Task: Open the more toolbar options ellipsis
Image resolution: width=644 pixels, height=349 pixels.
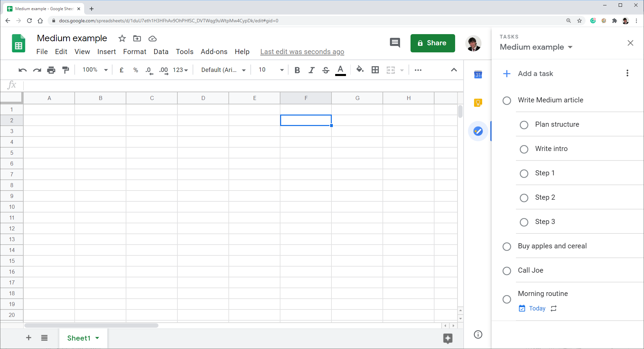Action: point(418,70)
